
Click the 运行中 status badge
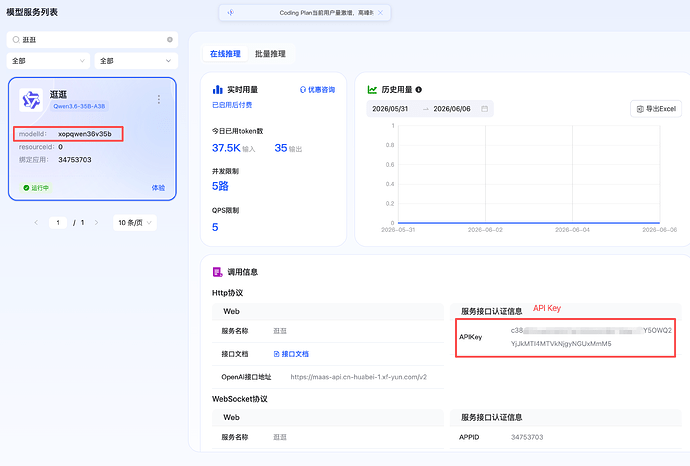click(36, 188)
